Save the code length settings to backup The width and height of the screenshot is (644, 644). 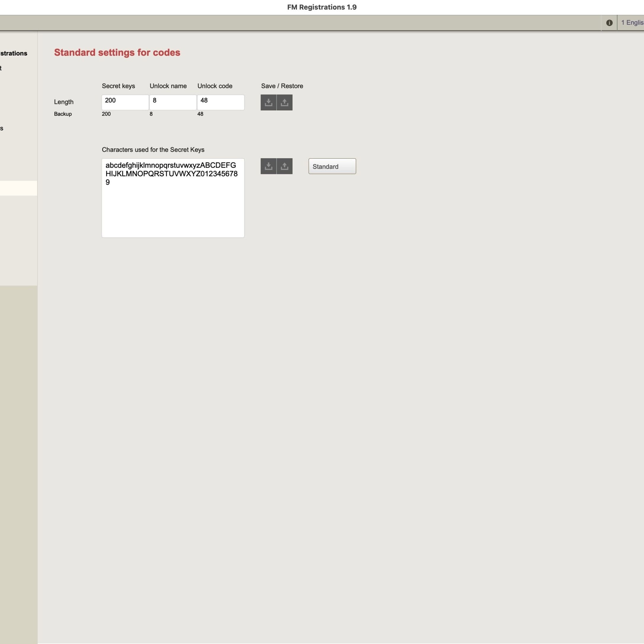click(x=268, y=102)
